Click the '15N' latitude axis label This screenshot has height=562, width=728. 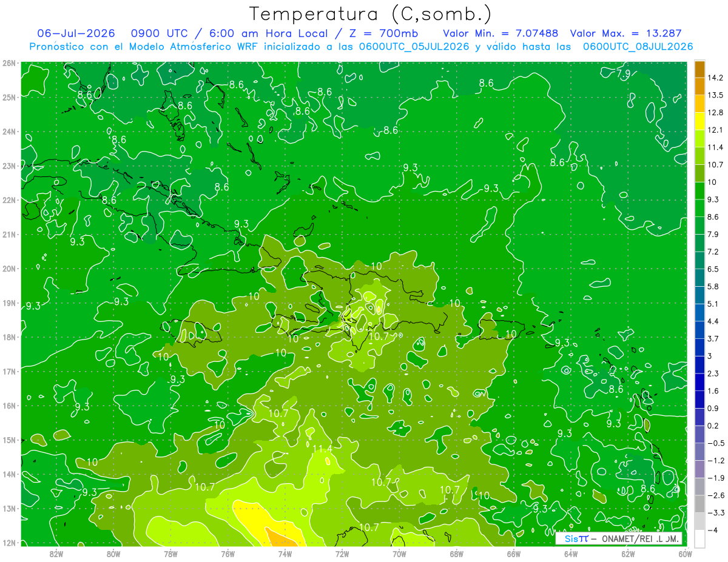[x=9, y=440]
